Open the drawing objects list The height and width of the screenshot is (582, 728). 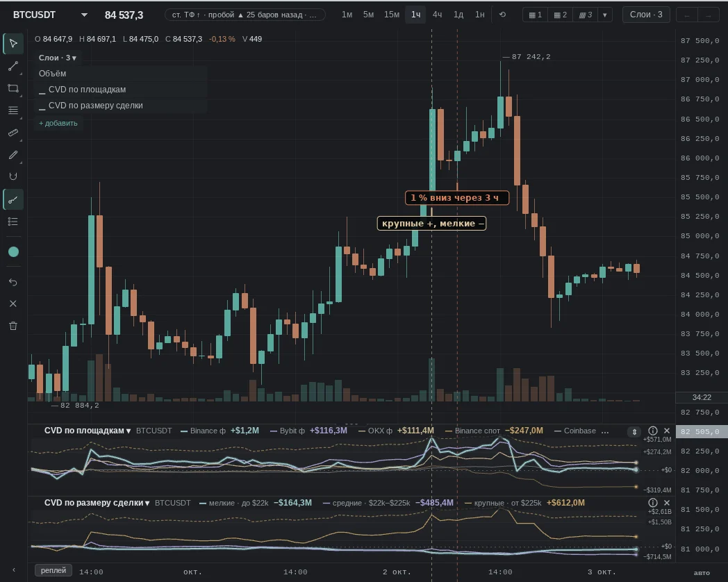13,222
